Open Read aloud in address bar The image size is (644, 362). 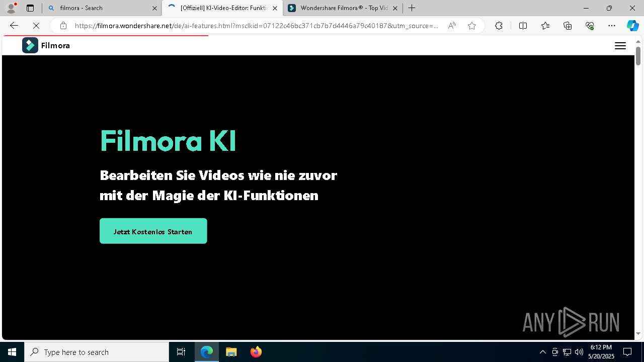click(x=452, y=26)
